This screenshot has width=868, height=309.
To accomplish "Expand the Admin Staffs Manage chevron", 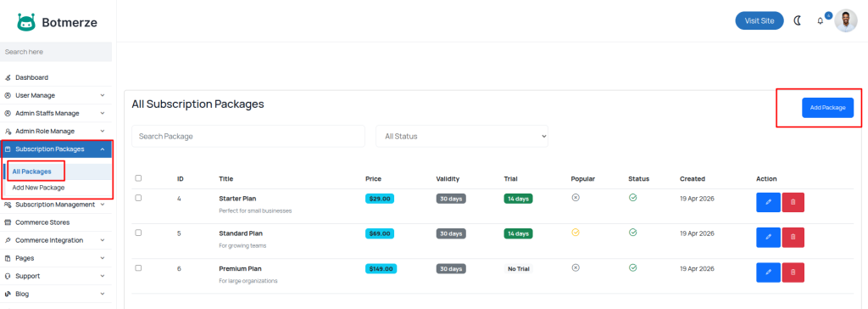I will (x=103, y=113).
